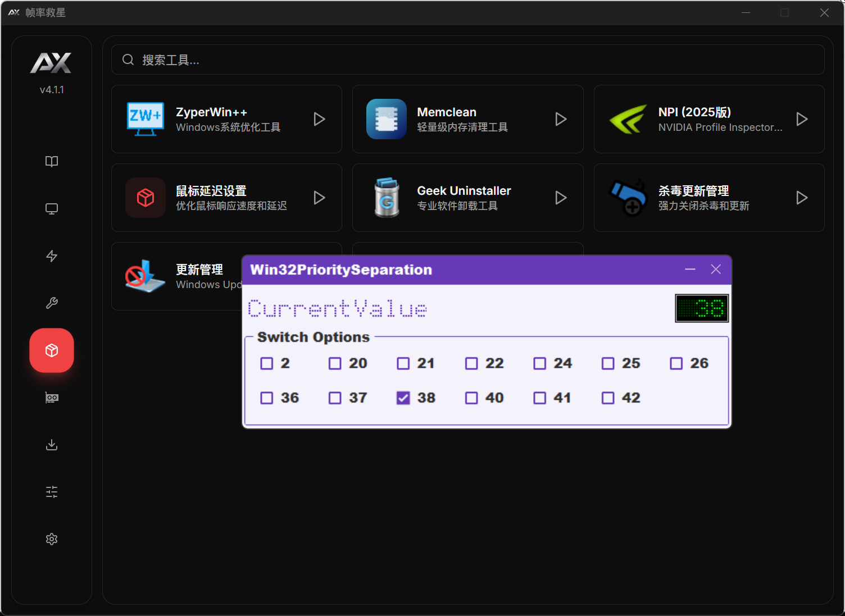Screen dimensions: 845x616
Task: Click the graphics card sidebar icon
Action: click(x=52, y=398)
